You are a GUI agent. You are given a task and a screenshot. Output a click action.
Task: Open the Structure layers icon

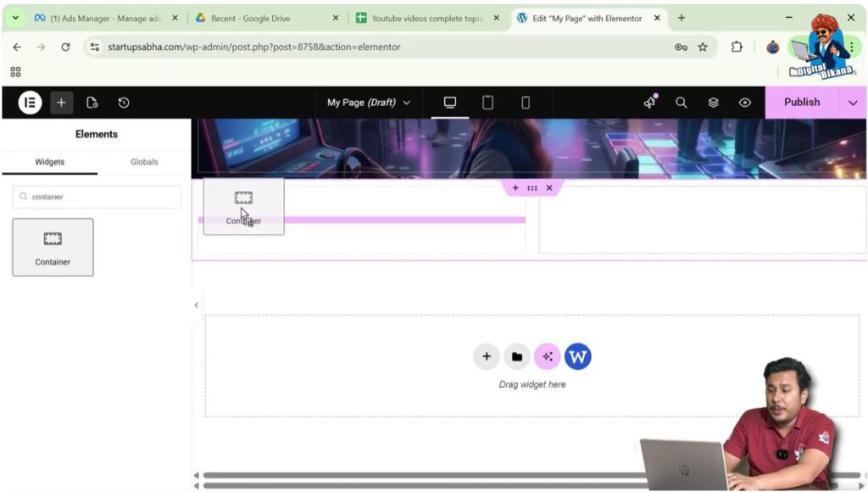pos(713,103)
